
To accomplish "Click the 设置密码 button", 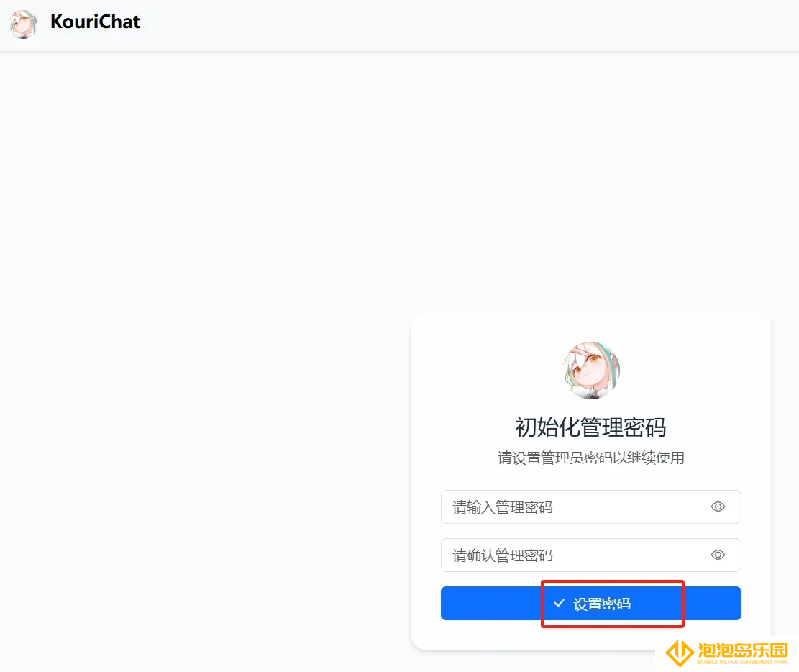I will (591, 603).
